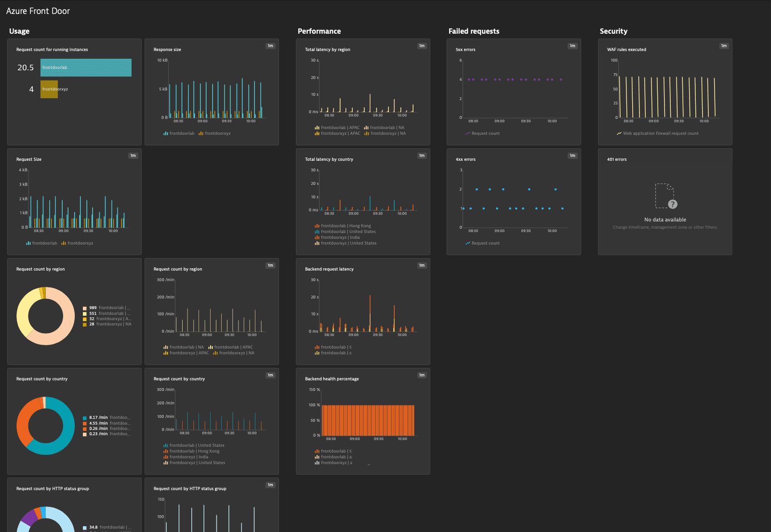Click the Azure Front Door dashboard title

click(38, 11)
